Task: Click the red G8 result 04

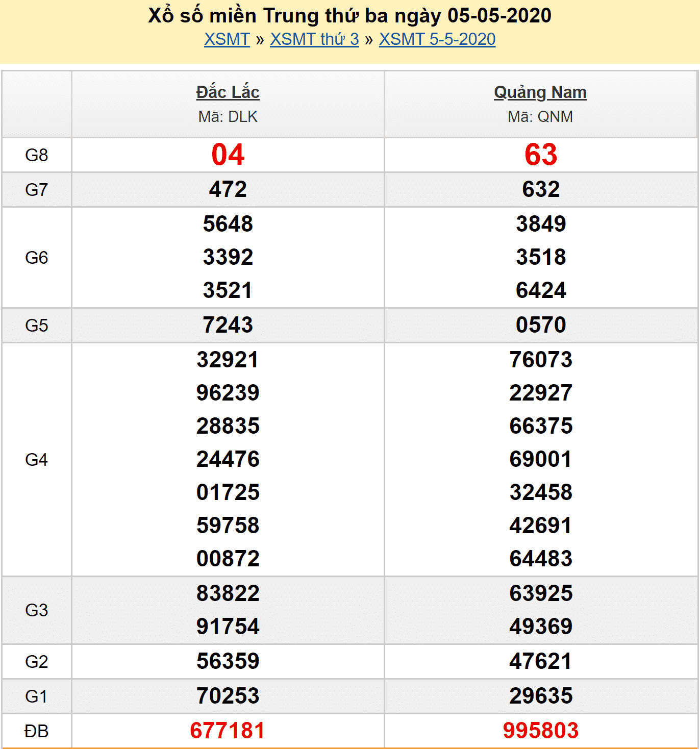Action: [228, 155]
